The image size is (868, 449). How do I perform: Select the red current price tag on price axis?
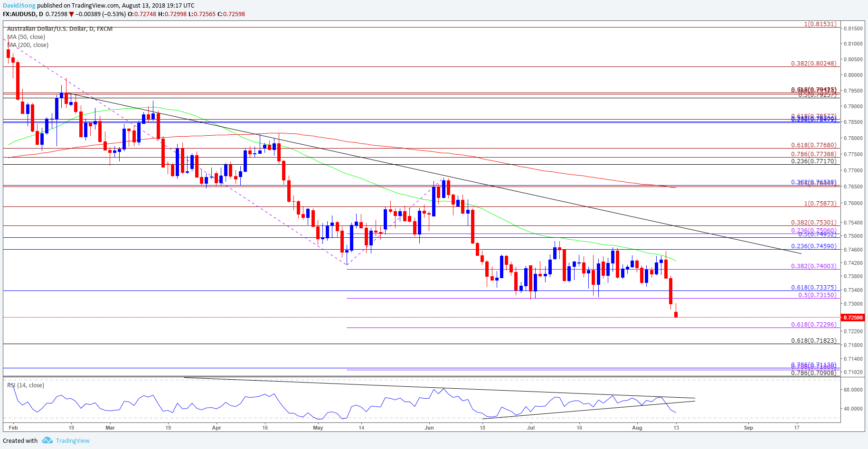[853, 318]
